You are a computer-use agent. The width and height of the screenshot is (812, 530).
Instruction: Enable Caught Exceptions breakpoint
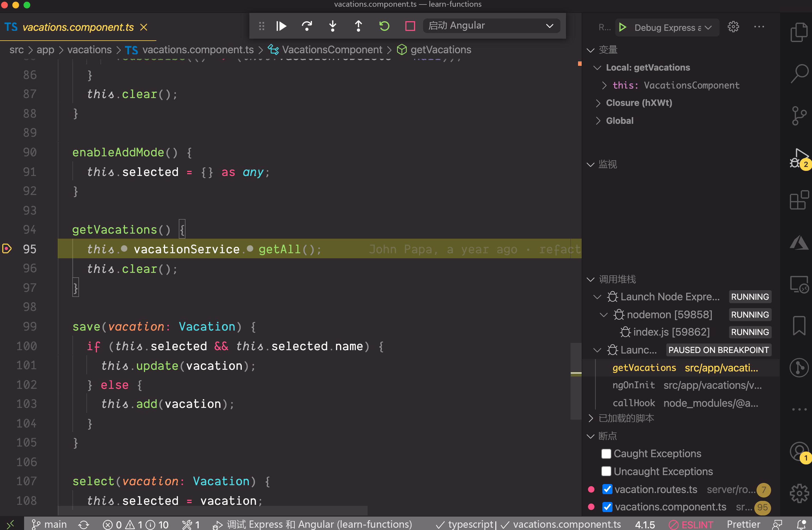pyautogui.click(x=606, y=454)
